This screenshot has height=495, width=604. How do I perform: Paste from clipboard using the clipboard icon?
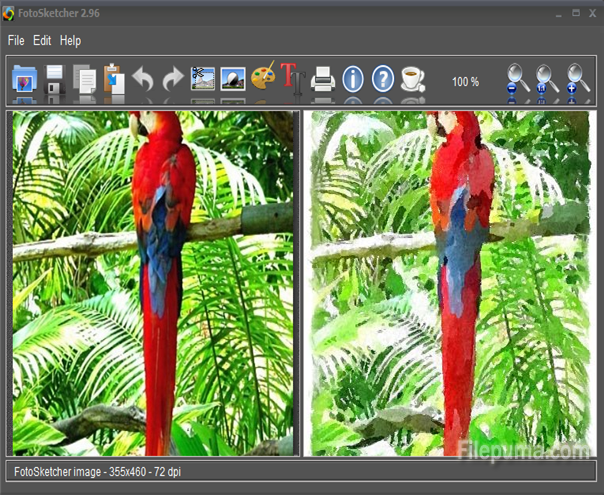point(113,79)
